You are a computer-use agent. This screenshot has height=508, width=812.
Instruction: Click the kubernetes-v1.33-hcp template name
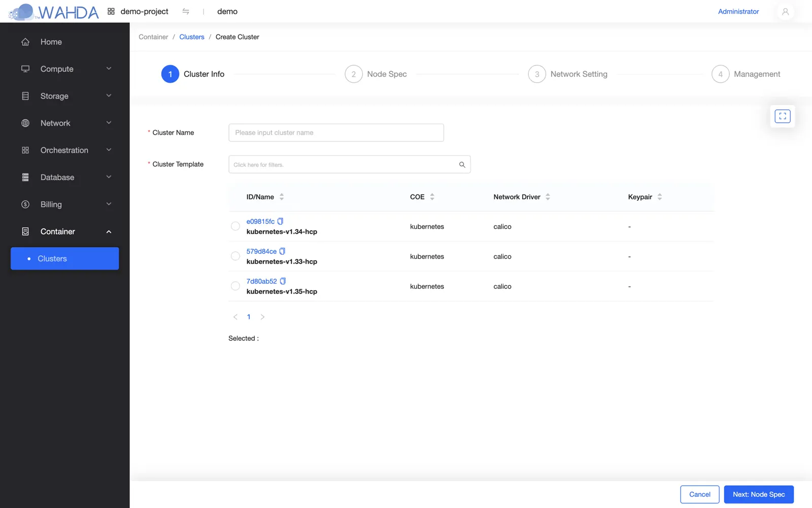[282, 262]
